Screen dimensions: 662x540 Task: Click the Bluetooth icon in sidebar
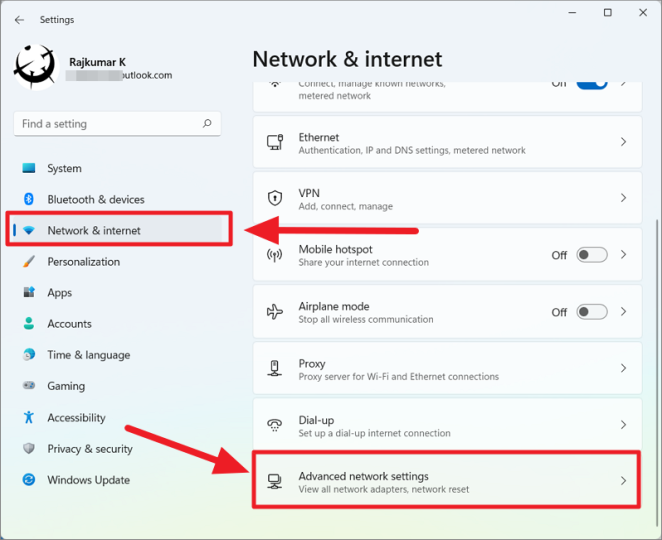[29, 199]
